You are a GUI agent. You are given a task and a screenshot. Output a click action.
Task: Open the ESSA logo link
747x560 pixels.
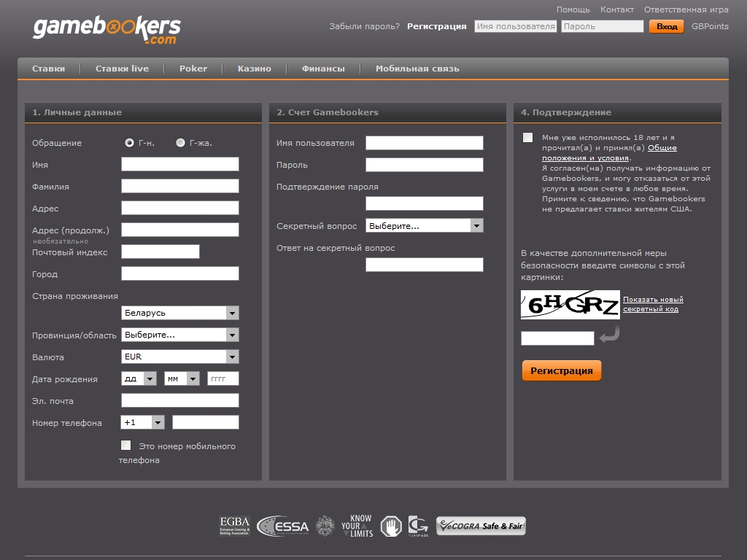[284, 526]
